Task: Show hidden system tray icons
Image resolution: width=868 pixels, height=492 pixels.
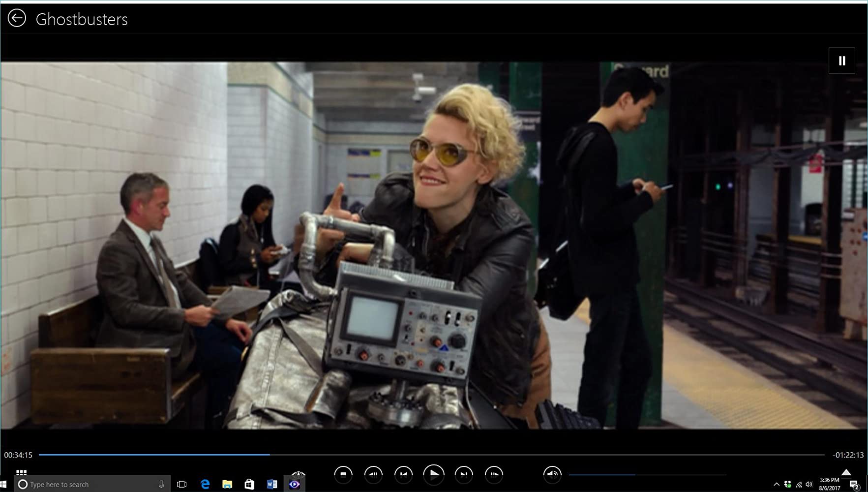Action: coord(776,485)
